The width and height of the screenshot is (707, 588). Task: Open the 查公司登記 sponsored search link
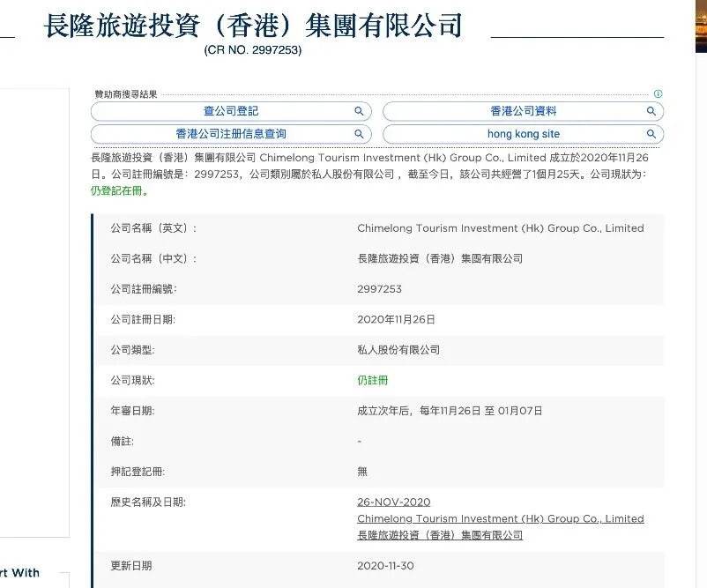click(231, 112)
